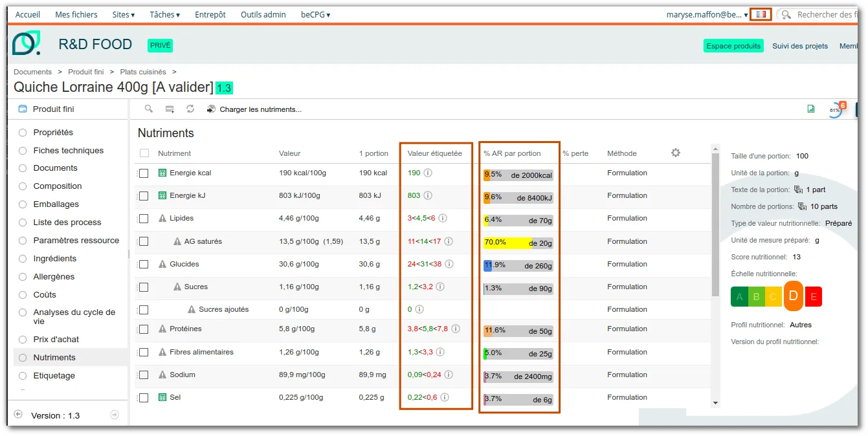
Task: Check the Lipides row checkbox
Action: [144, 219]
